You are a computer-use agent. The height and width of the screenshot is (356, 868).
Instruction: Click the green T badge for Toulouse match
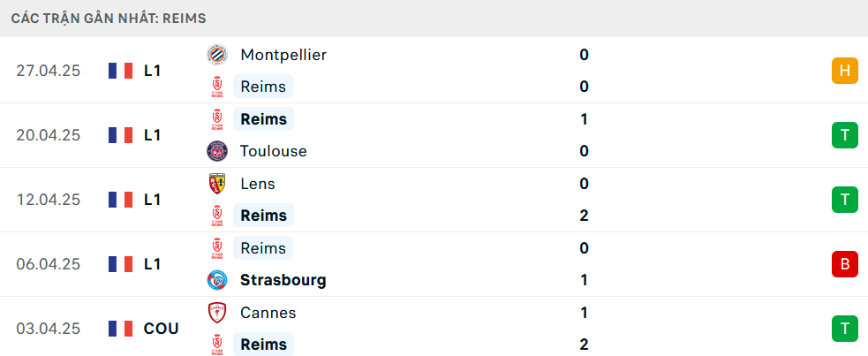coord(845,135)
